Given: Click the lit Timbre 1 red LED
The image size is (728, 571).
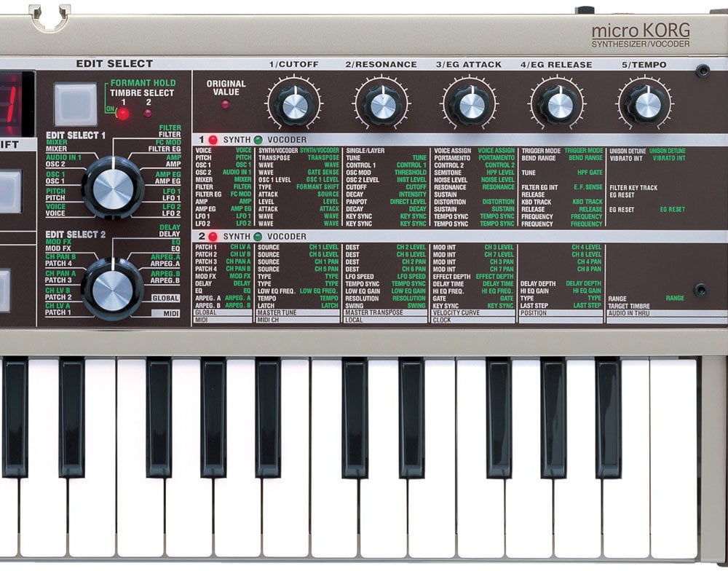Looking at the screenshot, I should pos(123,114).
